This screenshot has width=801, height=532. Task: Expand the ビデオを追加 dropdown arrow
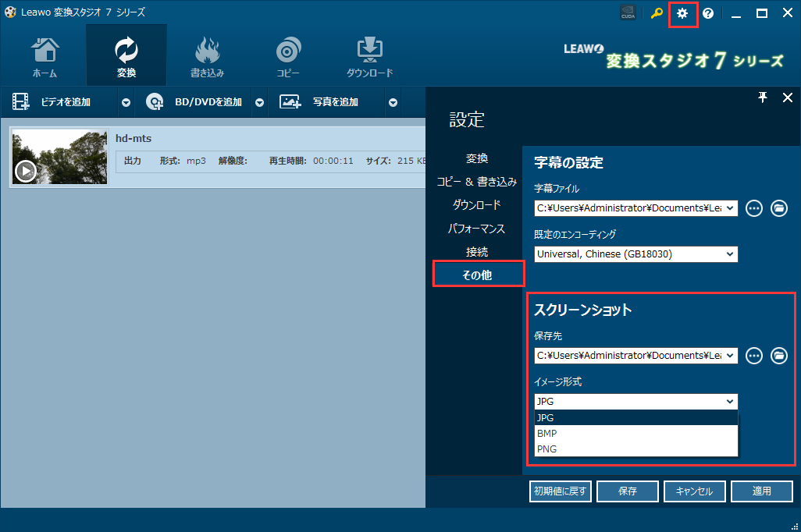[x=126, y=102]
